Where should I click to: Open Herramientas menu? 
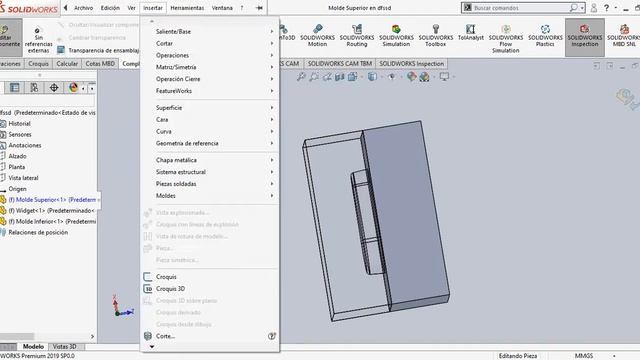(x=187, y=8)
